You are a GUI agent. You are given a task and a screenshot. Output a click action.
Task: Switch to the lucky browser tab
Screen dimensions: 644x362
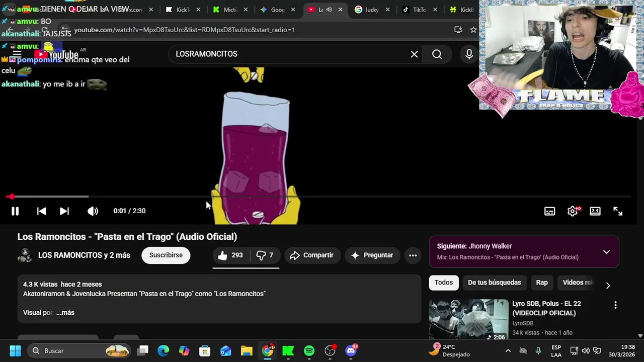point(371,10)
